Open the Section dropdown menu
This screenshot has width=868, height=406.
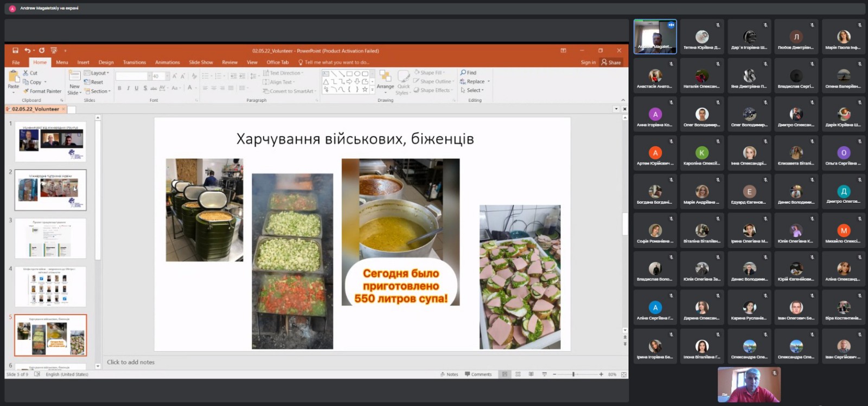click(98, 91)
